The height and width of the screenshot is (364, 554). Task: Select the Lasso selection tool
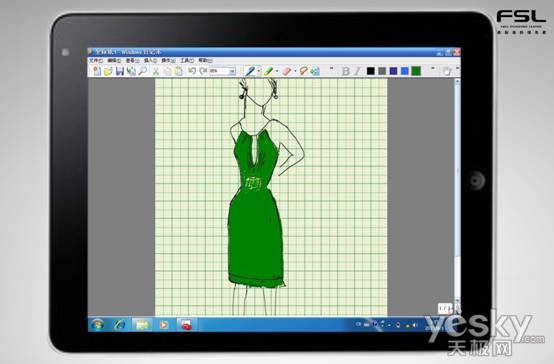click(x=303, y=71)
